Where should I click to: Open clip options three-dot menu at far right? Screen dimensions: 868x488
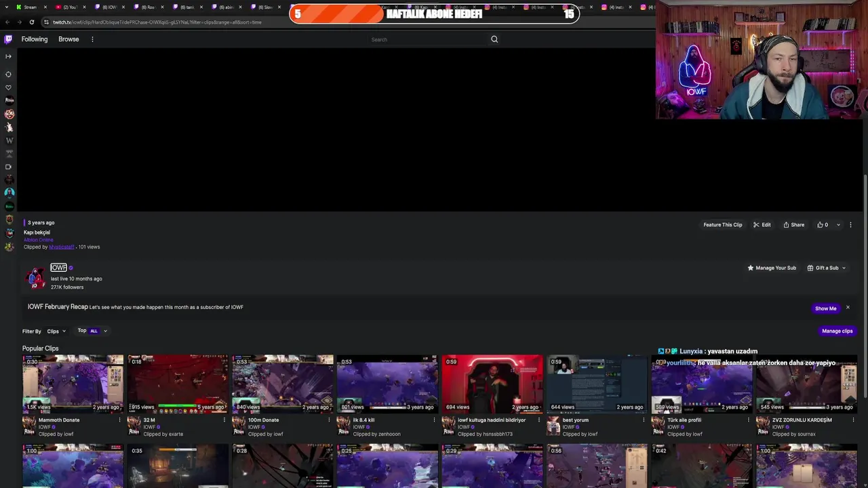[x=850, y=225]
